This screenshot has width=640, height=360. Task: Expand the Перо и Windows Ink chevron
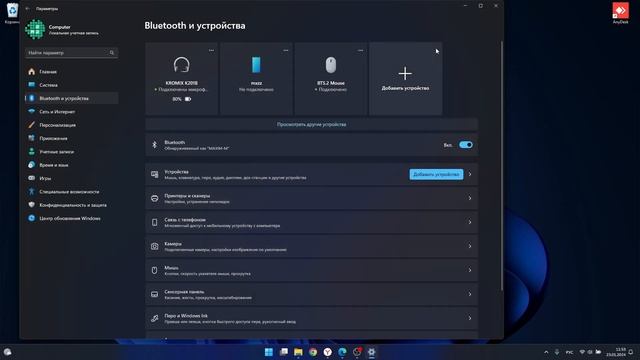coord(470,318)
